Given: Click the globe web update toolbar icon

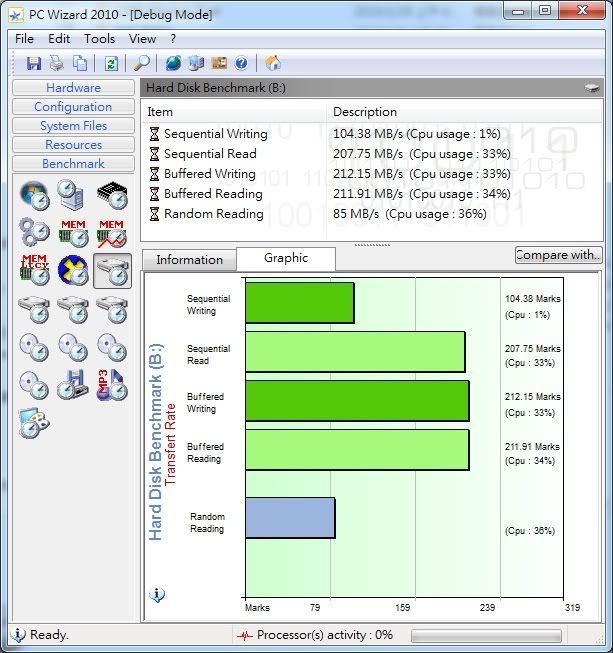Looking at the screenshot, I should coord(173,63).
